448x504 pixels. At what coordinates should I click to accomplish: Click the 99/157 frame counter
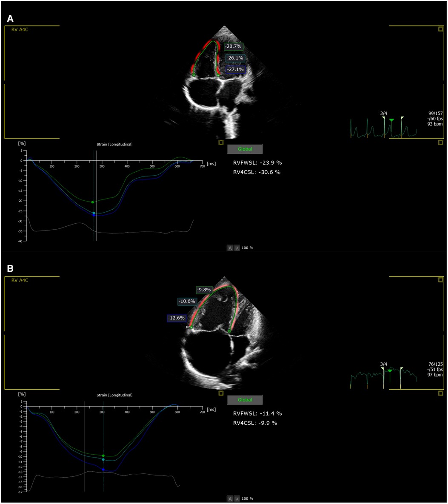point(436,114)
